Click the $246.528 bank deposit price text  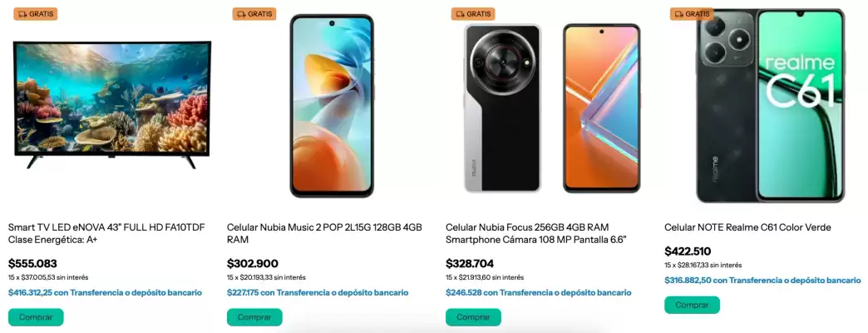[x=538, y=292]
